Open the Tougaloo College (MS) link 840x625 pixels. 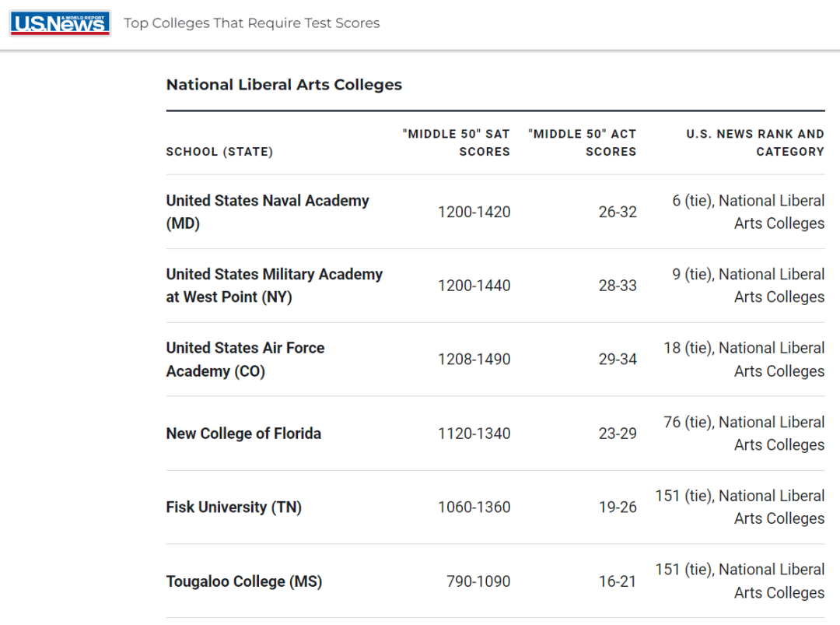click(x=244, y=581)
